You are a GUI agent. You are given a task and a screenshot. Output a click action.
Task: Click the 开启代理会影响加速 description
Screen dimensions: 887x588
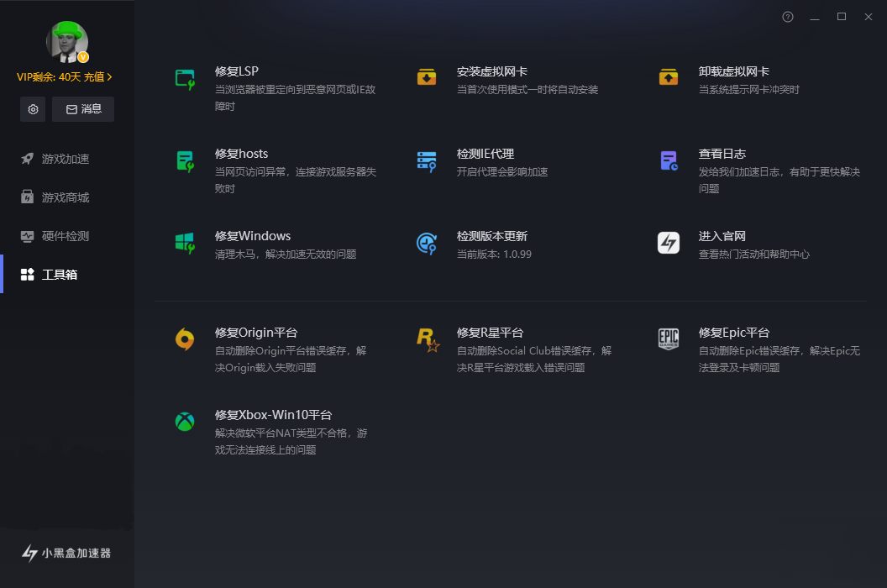point(502,172)
